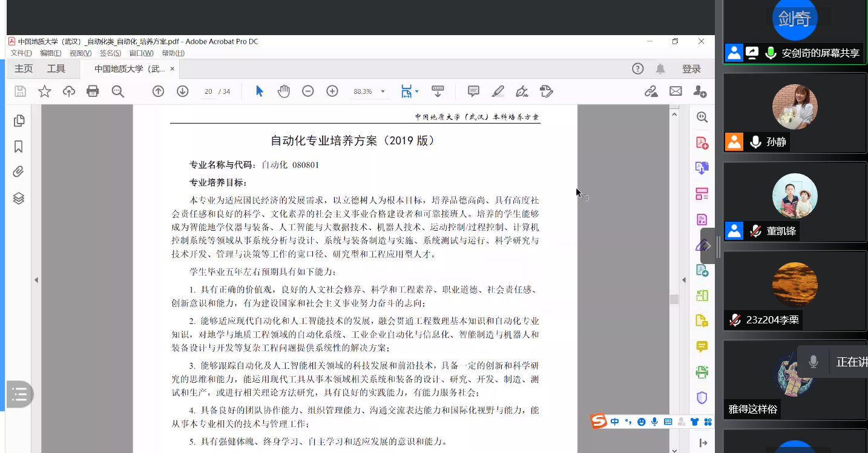Click the 登录 sign-in button

(691, 69)
